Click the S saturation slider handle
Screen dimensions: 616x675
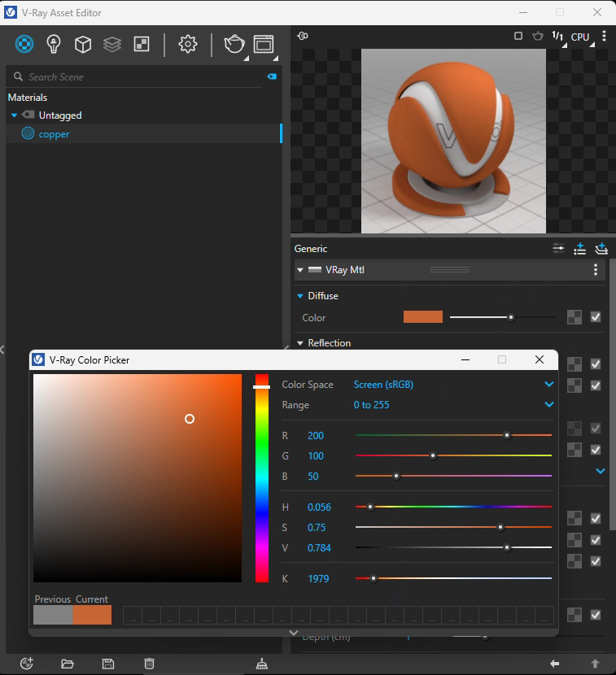(500, 527)
